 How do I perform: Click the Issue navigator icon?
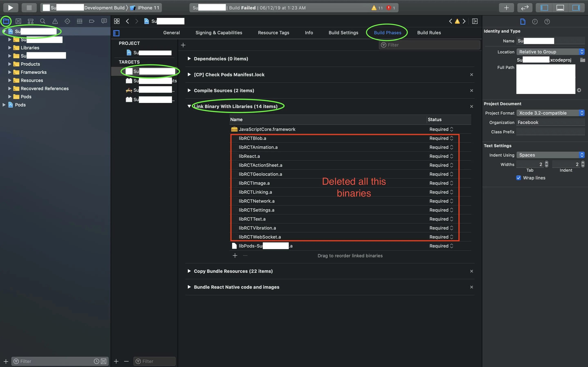(x=55, y=21)
